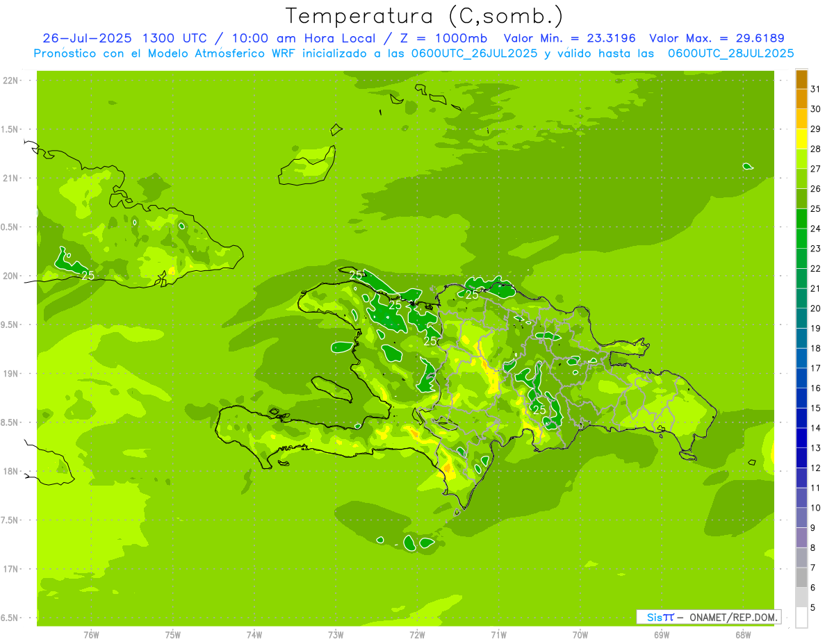Pick the blue swatch between 15 and 16

pyautogui.click(x=801, y=398)
